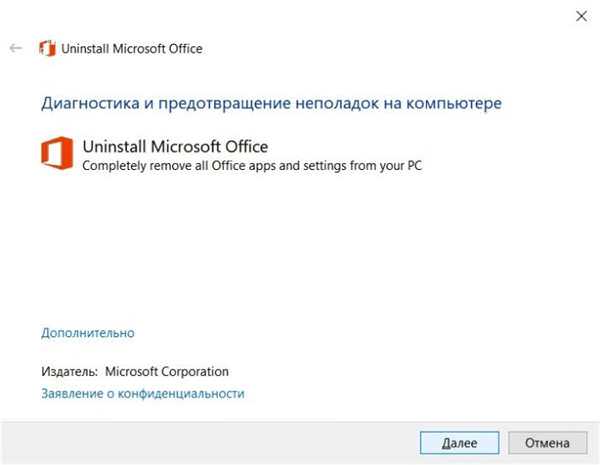Cancel the wizard with the Отмена button
The height and width of the screenshot is (465, 600).
[x=547, y=443]
